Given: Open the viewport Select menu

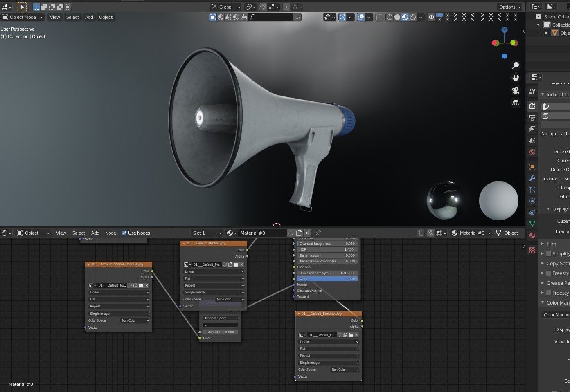Looking at the screenshot, I should (72, 17).
